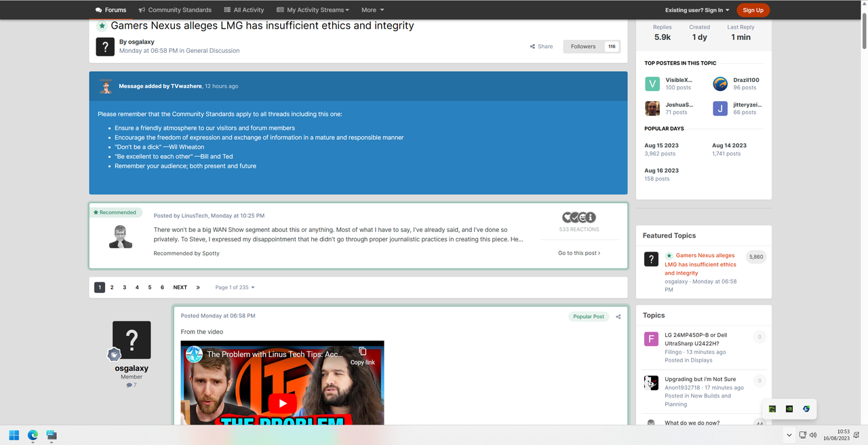The height and width of the screenshot is (445, 868).
Task: Click the Windows Start button
Action: point(14,435)
